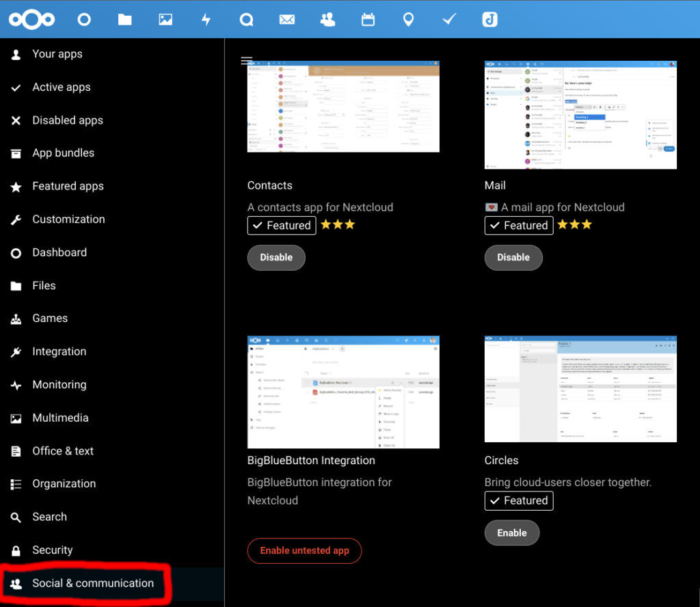Open the BigBlueButton Integration screenshot preview
Screen dimensions: 700x607
point(343,392)
